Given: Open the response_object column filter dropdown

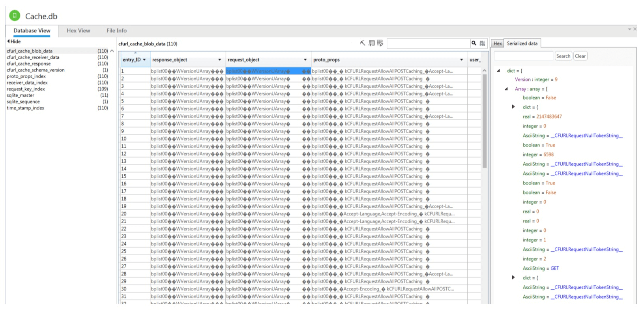Looking at the screenshot, I should pos(220,60).
